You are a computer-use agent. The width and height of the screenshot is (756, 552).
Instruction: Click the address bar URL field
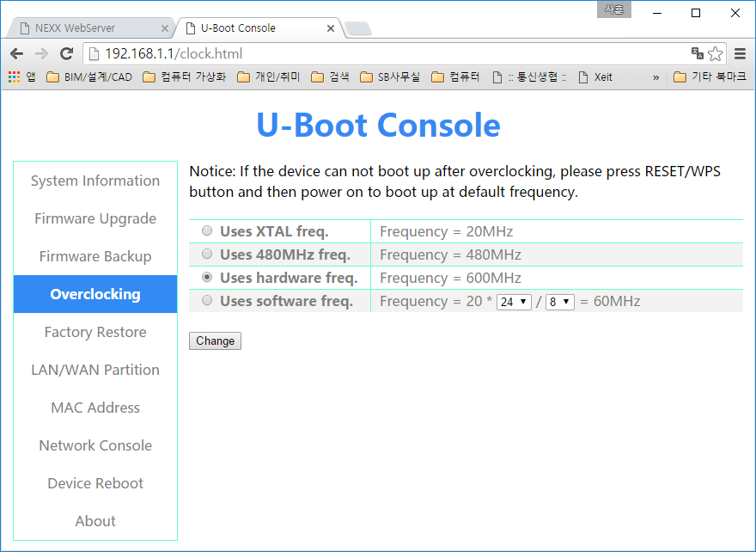[386, 53]
